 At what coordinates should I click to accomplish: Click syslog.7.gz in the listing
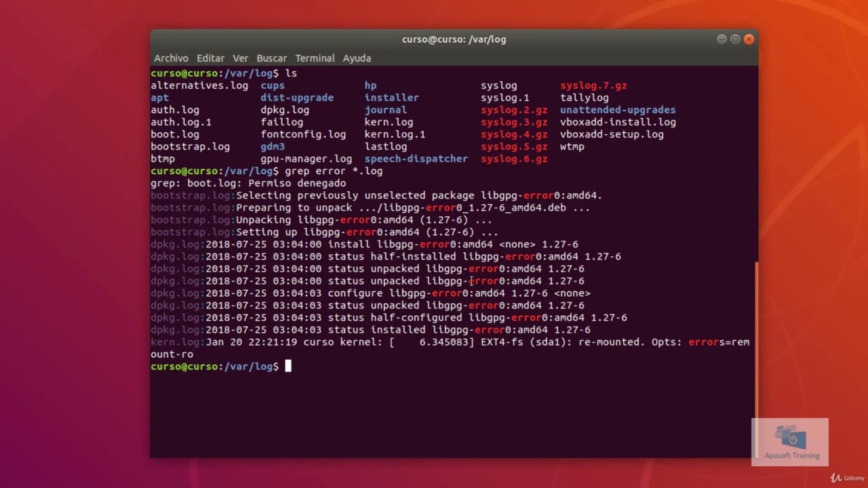(x=593, y=85)
